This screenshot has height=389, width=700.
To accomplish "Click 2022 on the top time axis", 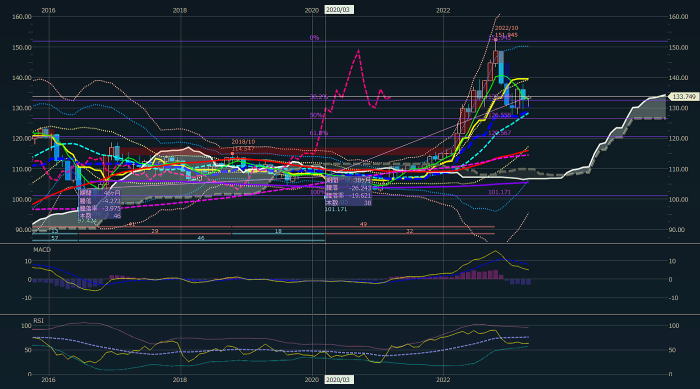I will click(443, 10).
